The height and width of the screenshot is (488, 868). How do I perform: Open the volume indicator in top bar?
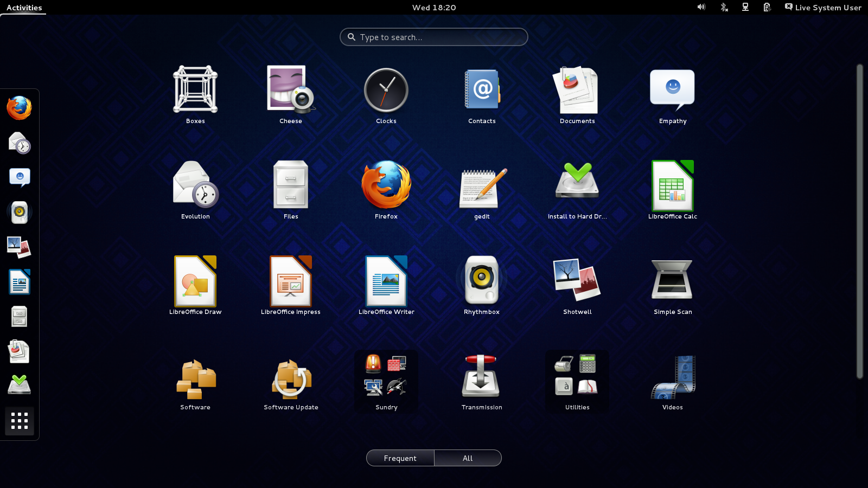(x=701, y=8)
